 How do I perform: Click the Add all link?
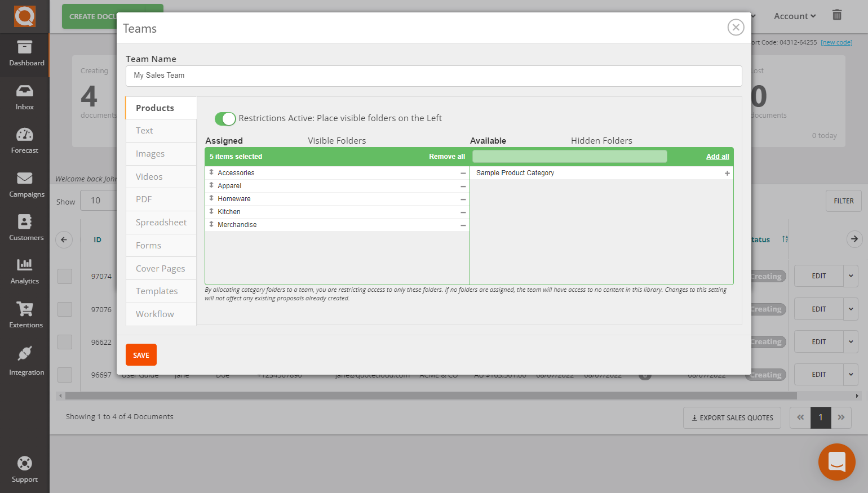pyautogui.click(x=717, y=156)
